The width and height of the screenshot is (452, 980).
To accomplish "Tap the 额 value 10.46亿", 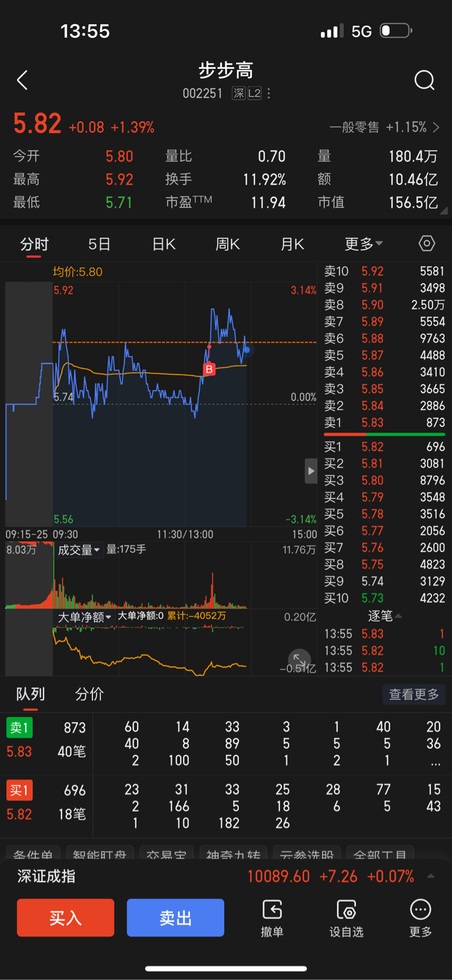I will 413,179.
